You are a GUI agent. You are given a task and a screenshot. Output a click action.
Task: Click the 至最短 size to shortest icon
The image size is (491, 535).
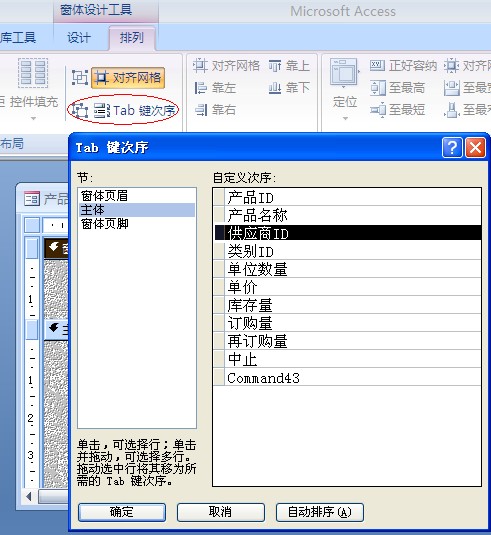[378, 110]
